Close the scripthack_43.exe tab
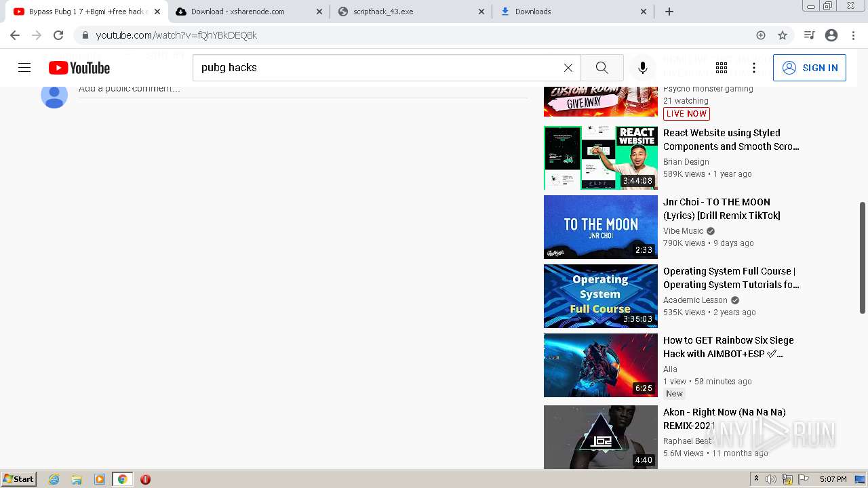Image resolution: width=868 pixels, height=488 pixels. click(x=481, y=12)
